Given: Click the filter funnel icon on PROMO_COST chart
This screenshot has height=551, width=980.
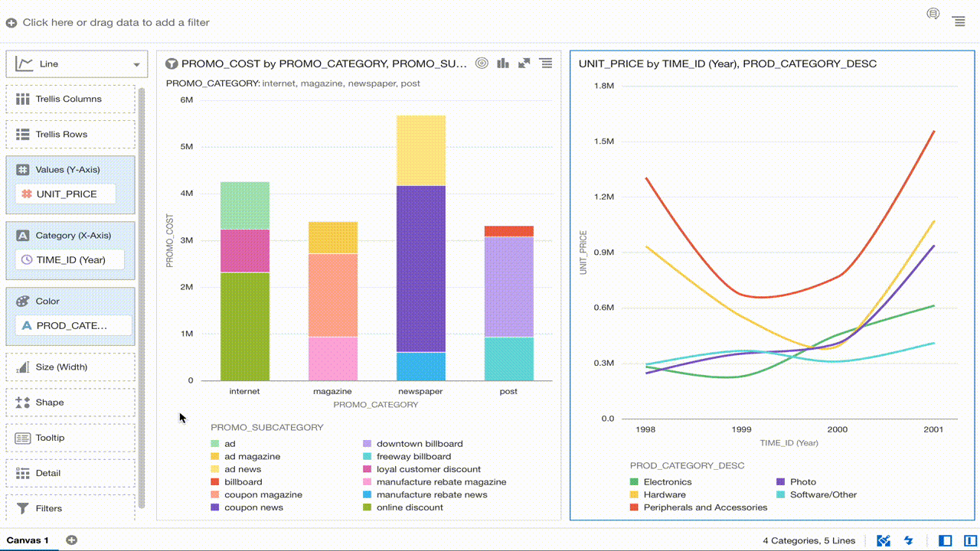Looking at the screenshot, I should coord(171,64).
